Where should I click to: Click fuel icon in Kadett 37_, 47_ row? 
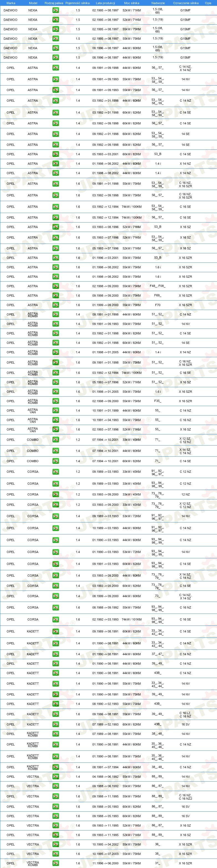click(55, 654)
